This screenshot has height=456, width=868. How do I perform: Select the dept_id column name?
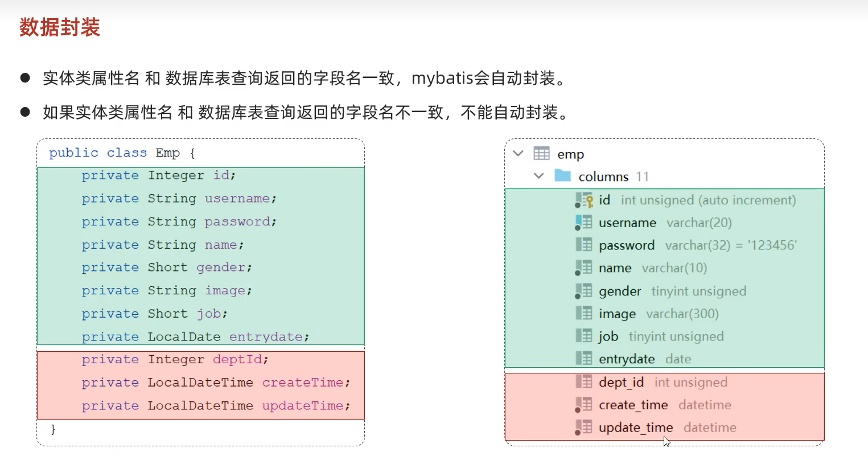(621, 382)
